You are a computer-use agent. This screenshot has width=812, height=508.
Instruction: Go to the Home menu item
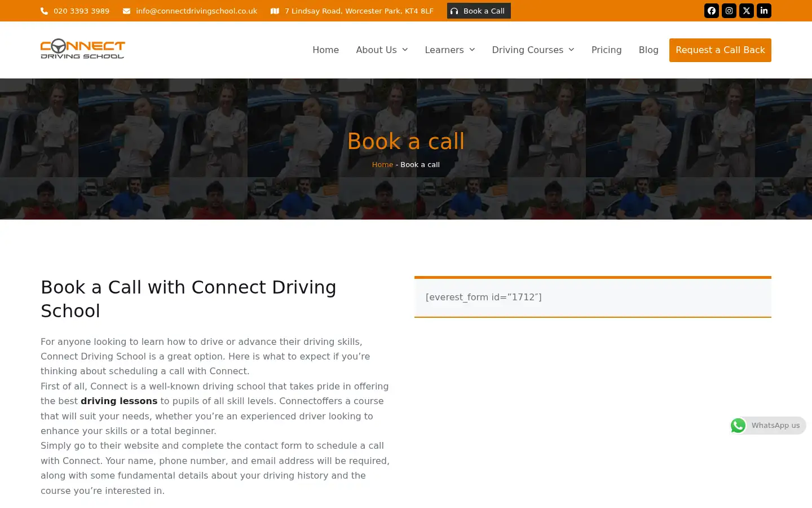326,50
